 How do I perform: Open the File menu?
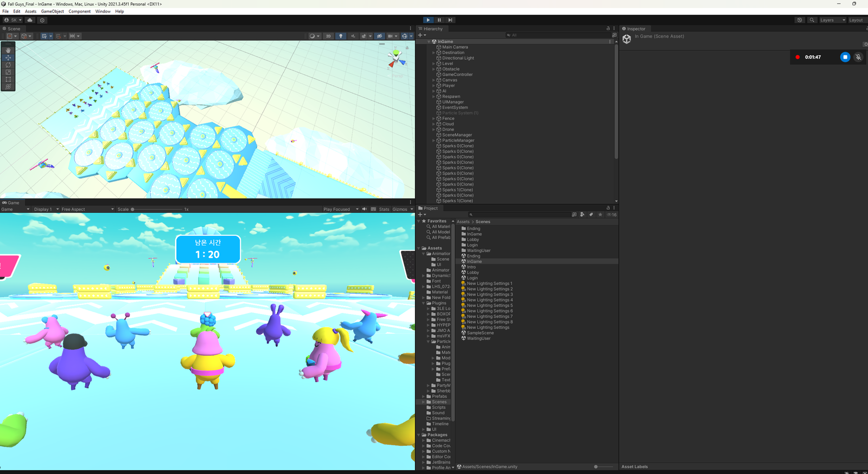tap(5, 11)
